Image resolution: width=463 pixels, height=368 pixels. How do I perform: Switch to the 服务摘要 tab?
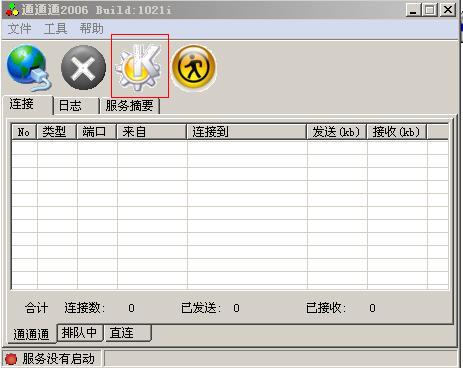click(130, 106)
